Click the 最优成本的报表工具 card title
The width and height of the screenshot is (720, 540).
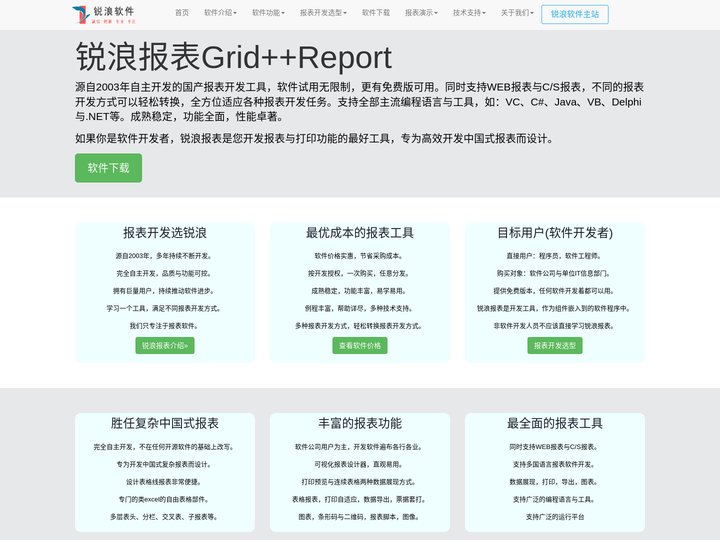point(360,233)
